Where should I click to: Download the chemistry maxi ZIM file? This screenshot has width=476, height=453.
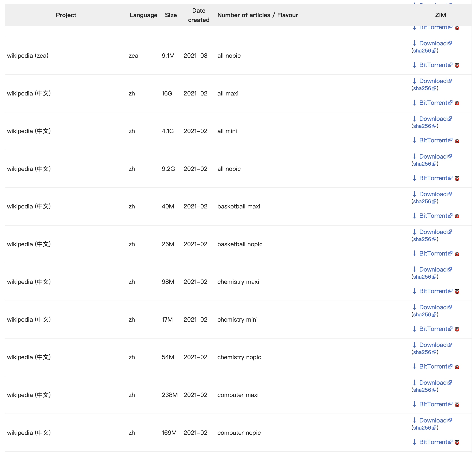[433, 269]
